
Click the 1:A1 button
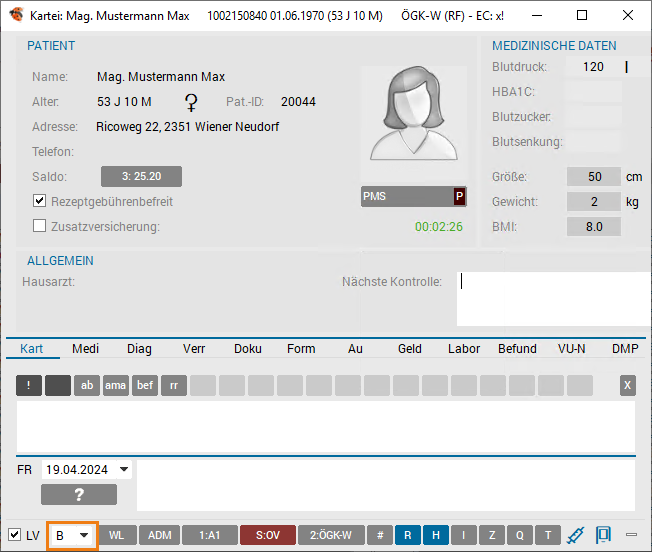[210, 535]
